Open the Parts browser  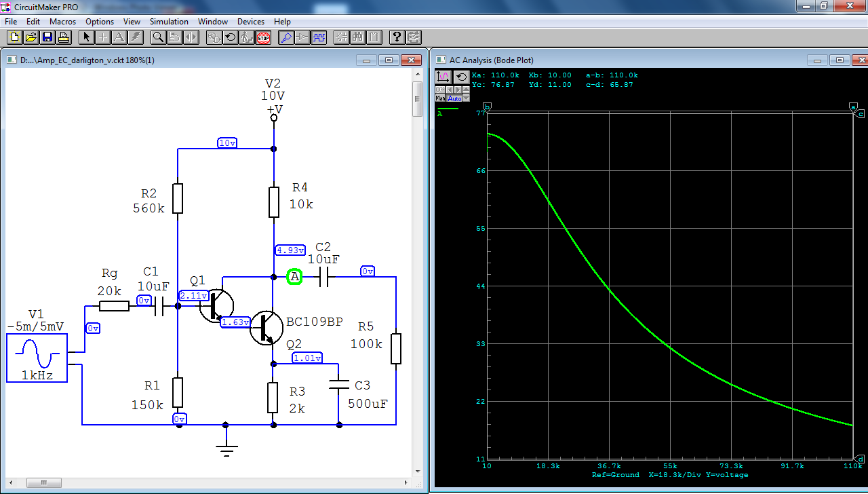click(x=341, y=37)
